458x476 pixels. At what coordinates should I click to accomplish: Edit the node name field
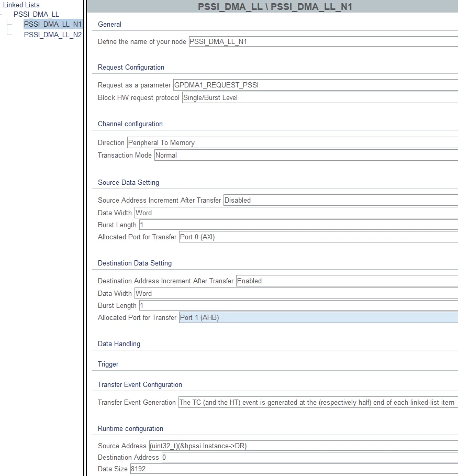pos(323,41)
